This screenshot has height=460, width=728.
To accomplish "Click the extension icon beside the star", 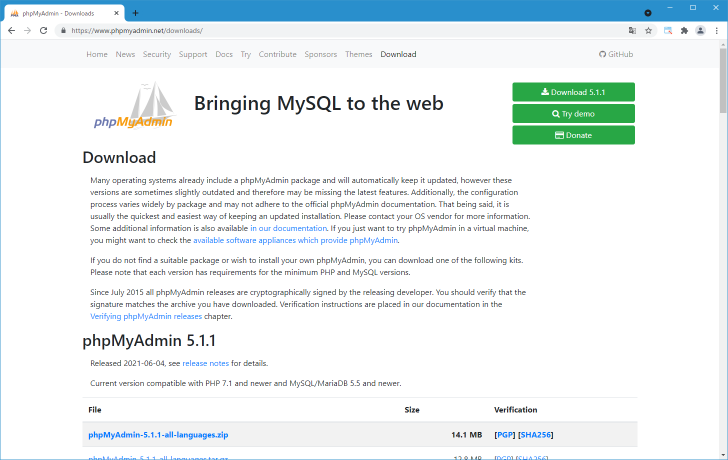I will tap(668, 31).
